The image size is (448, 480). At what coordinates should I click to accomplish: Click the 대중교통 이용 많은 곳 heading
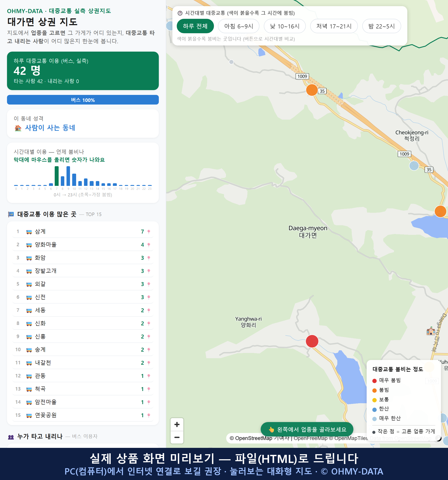[47, 214]
